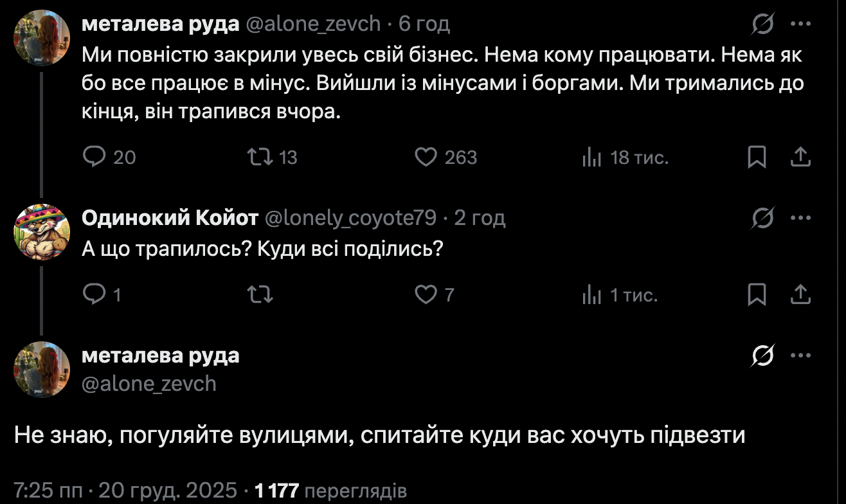846x504 pixels.
Task: Share the first tweet by металева руда
Action: [800, 157]
